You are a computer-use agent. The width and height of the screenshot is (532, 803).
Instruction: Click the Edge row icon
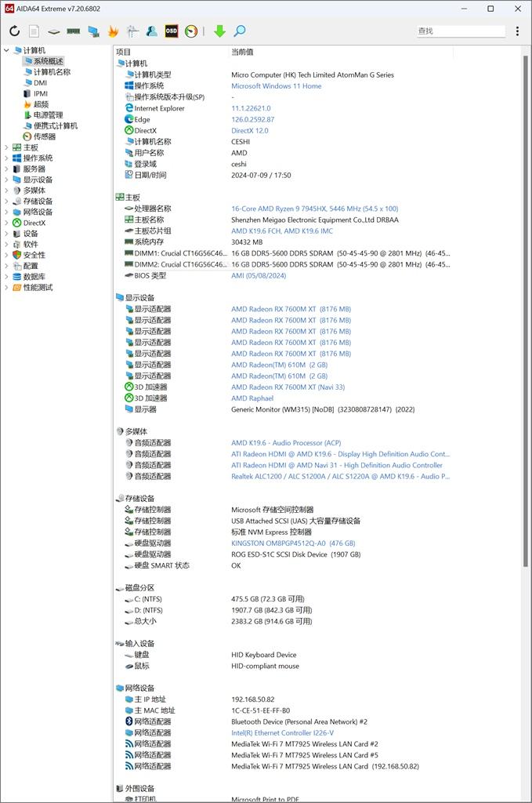click(x=129, y=119)
